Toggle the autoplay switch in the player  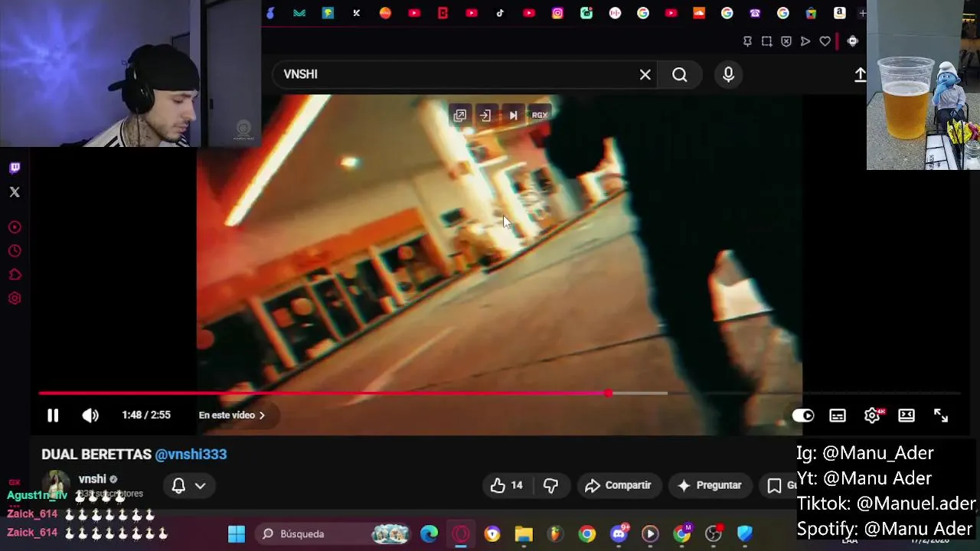tap(802, 416)
